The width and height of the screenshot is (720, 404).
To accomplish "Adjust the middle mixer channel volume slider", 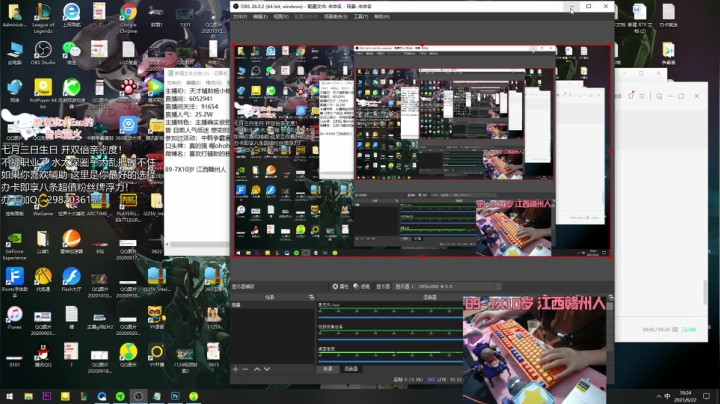I will click(x=390, y=339).
